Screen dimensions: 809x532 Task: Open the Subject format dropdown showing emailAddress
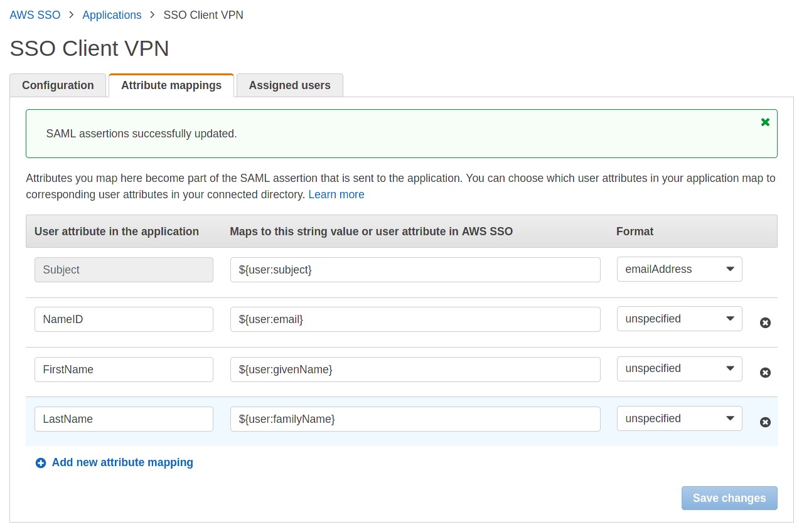pos(679,269)
